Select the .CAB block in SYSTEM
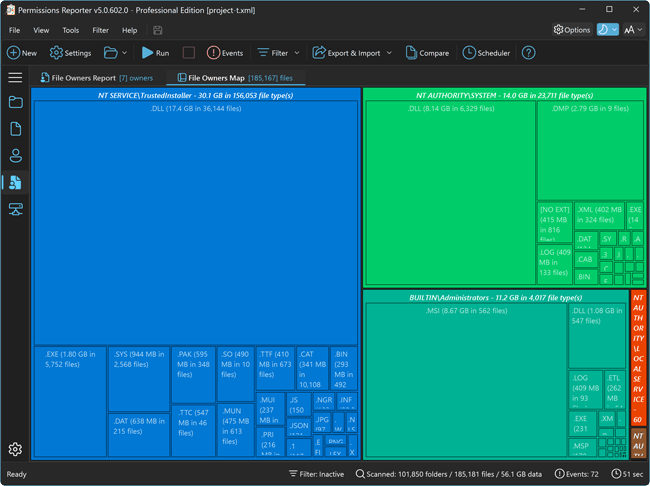Screen dimensions: 650x486 coord(586,259)
